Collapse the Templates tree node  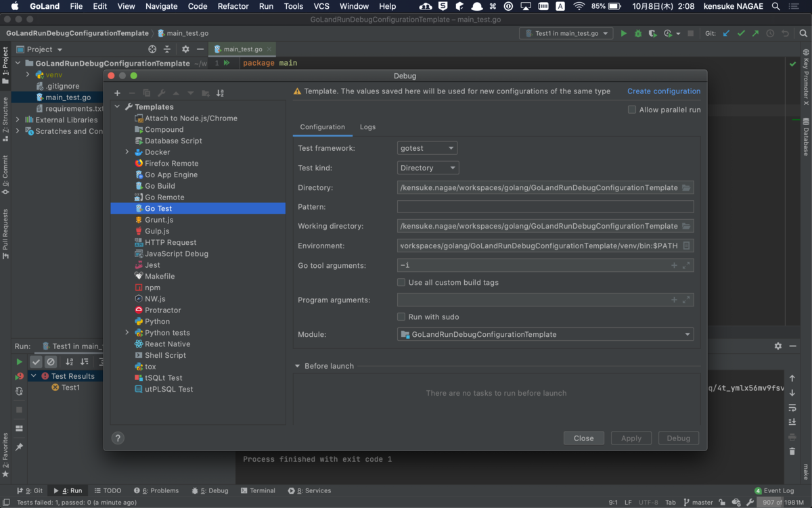117,107
